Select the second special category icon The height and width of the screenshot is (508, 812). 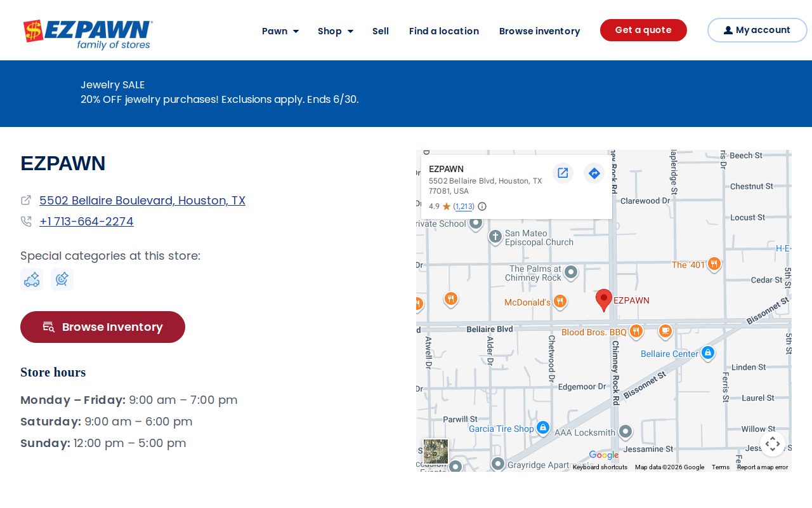click(x=62, y=279)
